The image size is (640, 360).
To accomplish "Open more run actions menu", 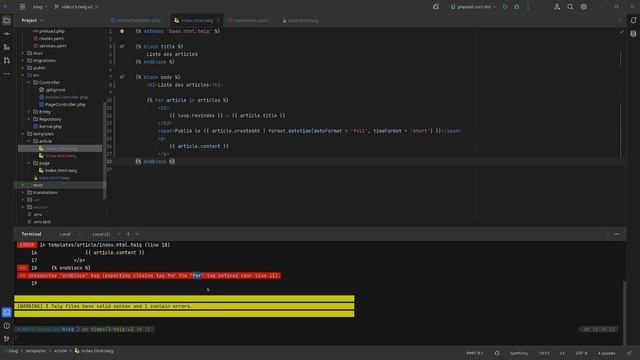I will pyautogui.click(x=528, y=7).
